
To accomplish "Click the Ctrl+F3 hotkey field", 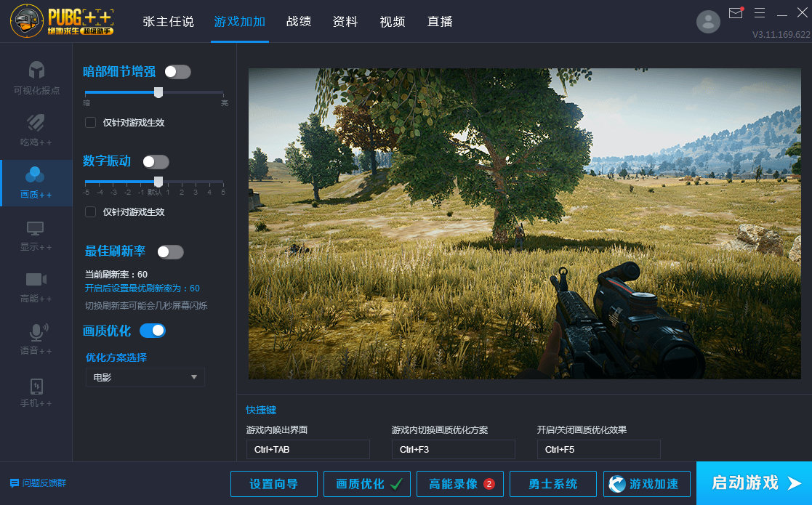I will (454, 449).
